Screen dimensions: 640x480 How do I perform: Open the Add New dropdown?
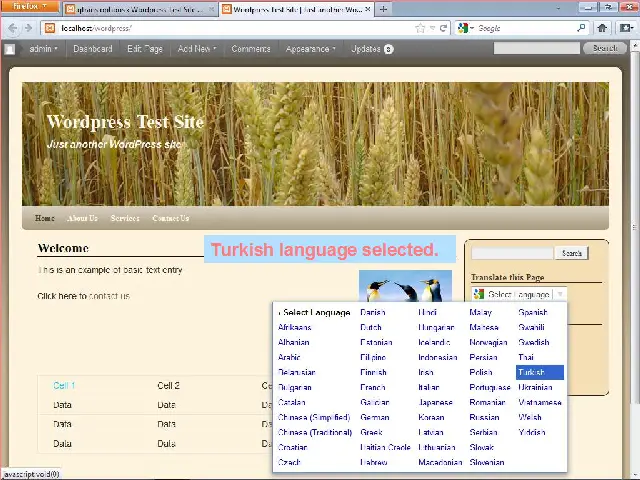pos(197,49)
